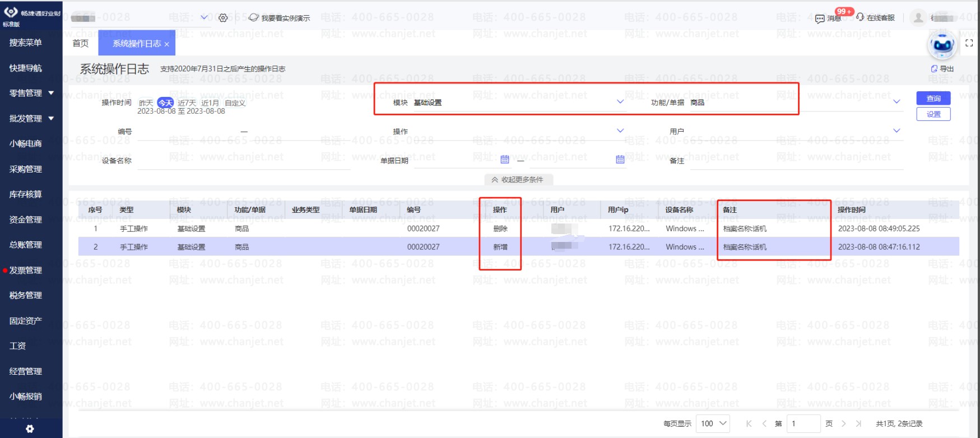Filter operation time by 近1月
This screenshot has width=980, height=438.
pos(210,102)
